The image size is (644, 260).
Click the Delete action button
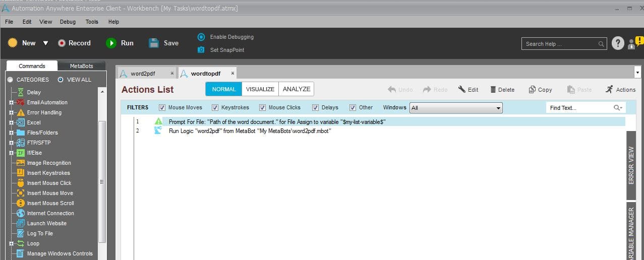click(x=502, y=90)
